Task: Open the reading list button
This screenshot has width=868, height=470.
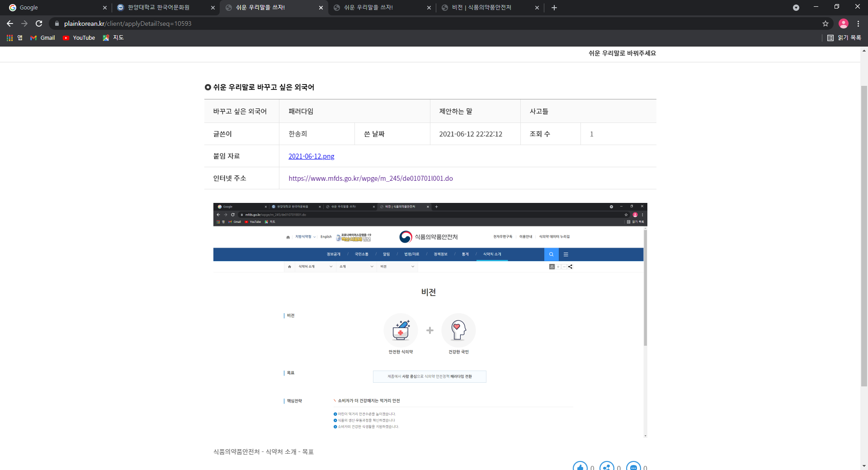Action: point(844,38)
